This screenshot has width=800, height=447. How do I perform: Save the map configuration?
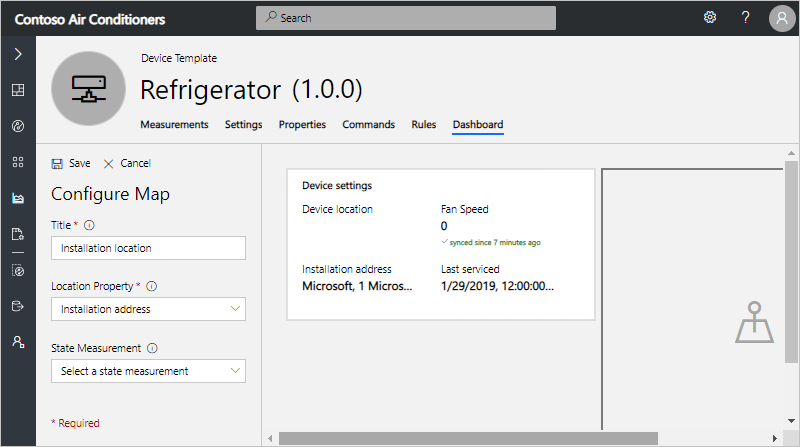(71, 163)
